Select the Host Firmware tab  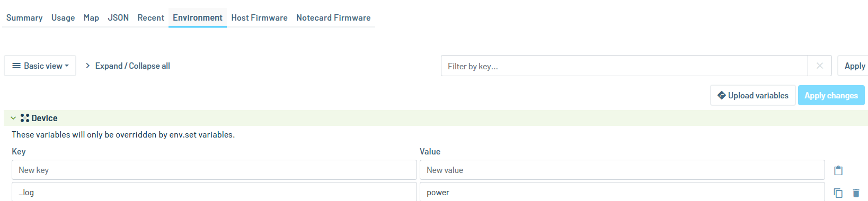259,18
